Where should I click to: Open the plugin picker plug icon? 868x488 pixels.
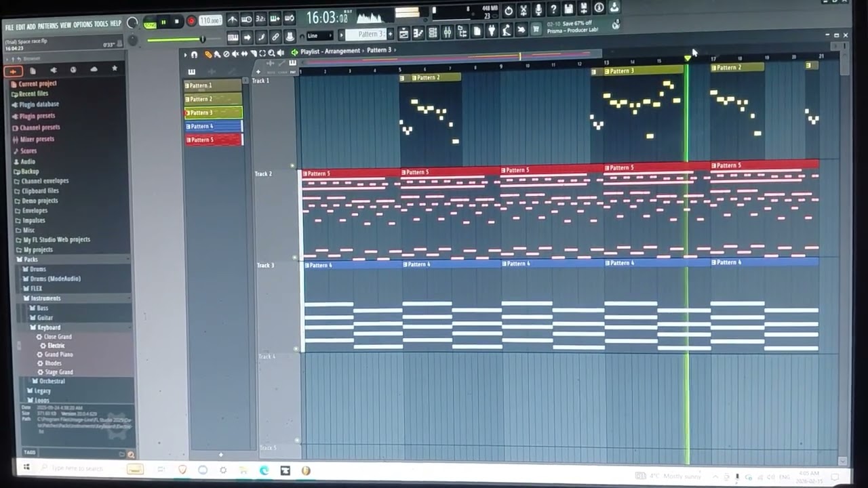pos(492,30)
